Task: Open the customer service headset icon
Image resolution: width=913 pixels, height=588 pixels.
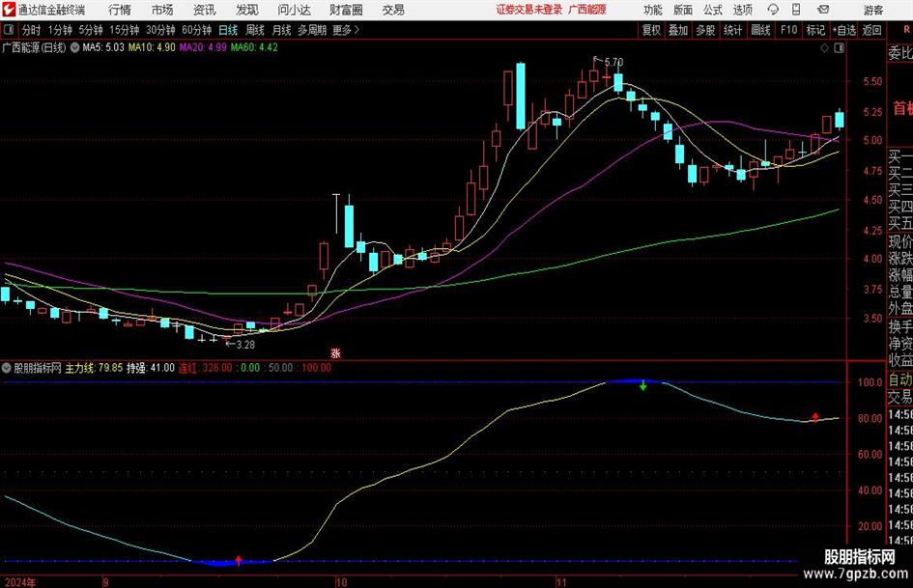Action: point(773,10)
